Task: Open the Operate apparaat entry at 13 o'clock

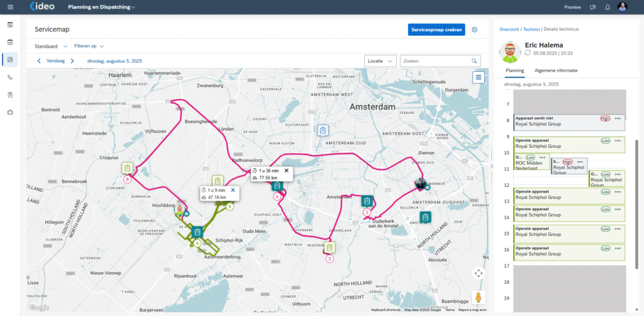Action: pyautogui.click(x=569, y=196)
